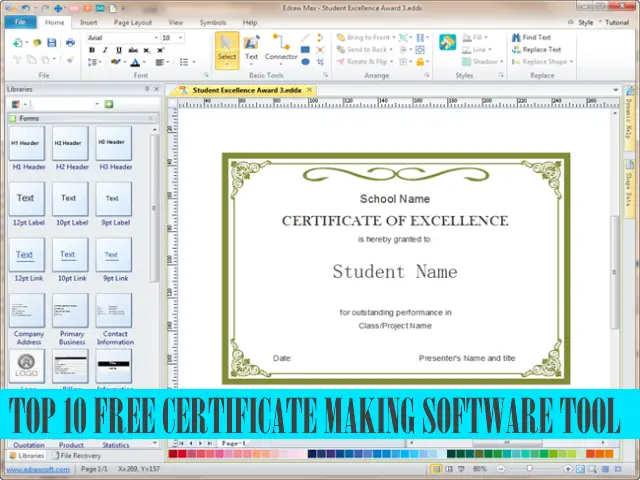Viewport: 640px width, 480px height.
Task: Add the H1 Header form shape
Action: pos(25,144)
